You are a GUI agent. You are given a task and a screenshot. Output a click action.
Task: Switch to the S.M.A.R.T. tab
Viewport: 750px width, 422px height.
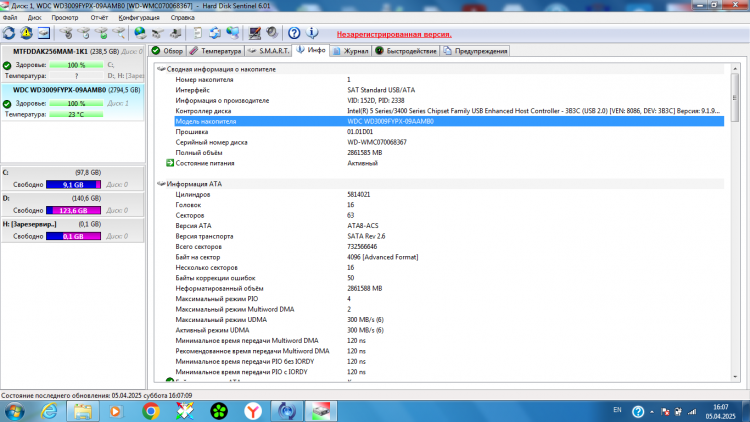point(269,51)
